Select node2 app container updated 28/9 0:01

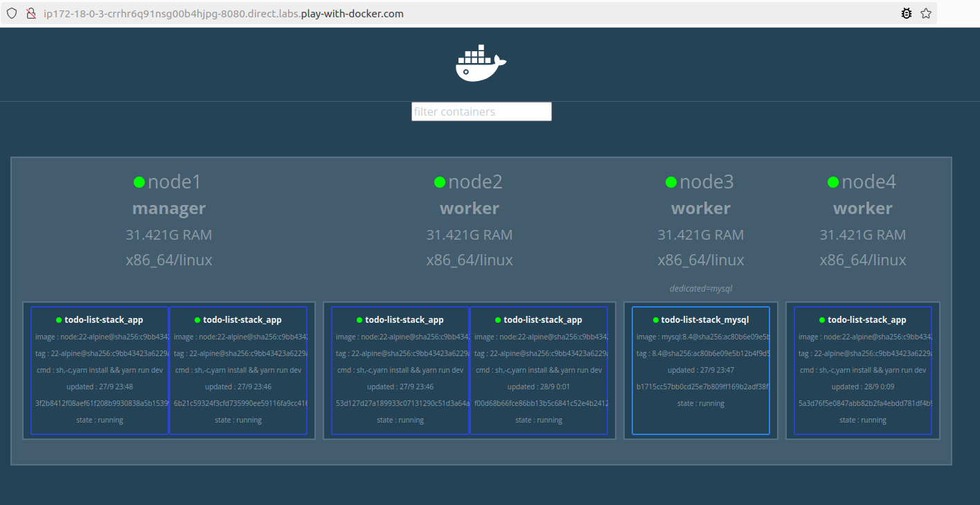(x=539, y=371)
